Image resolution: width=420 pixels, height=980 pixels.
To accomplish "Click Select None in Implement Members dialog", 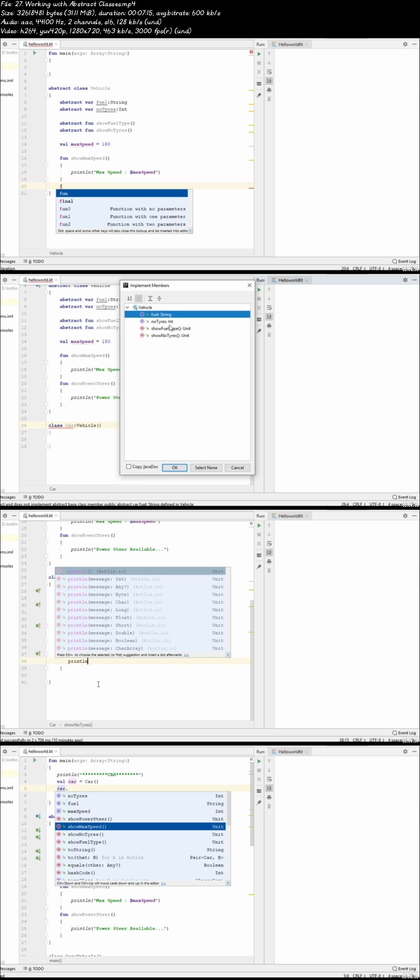I will tap(206, 467).
